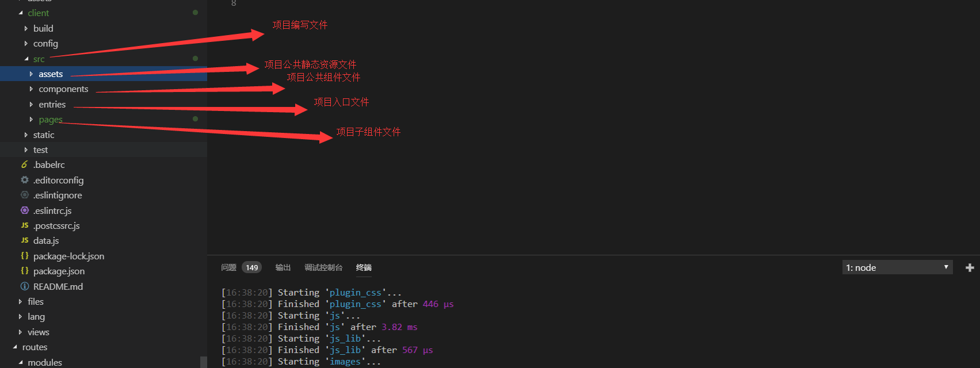Collapse the src folder arrow

[26, 59]
